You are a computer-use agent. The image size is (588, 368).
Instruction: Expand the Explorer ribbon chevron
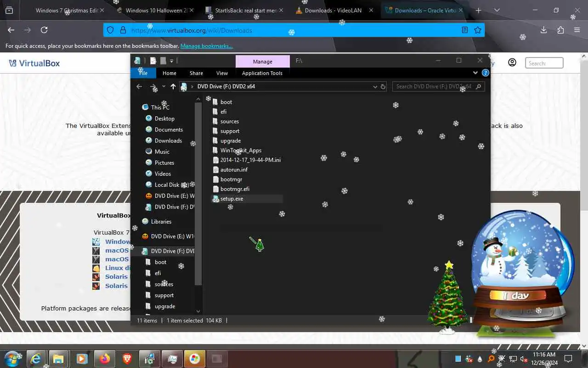tap(475, 73)
